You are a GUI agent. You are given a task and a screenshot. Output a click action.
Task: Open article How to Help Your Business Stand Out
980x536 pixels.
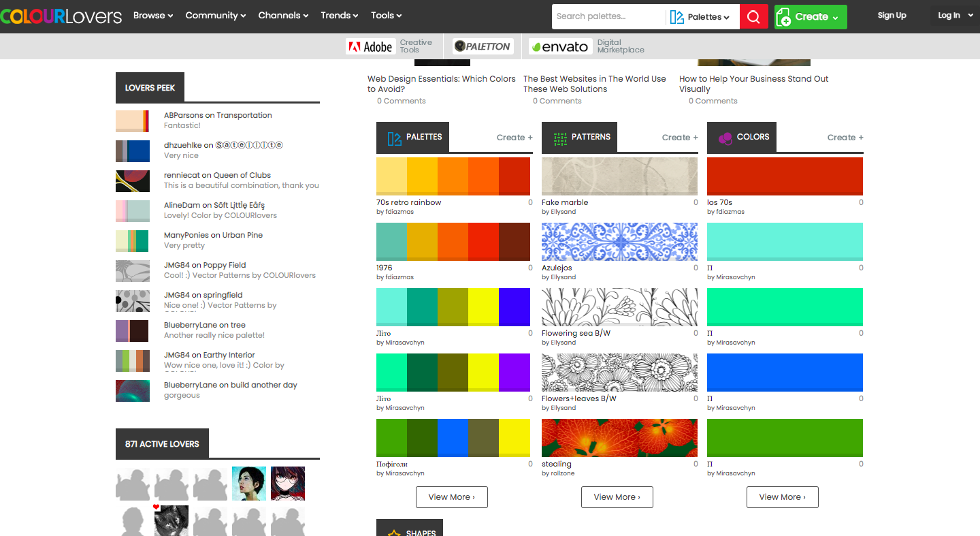point(754,84)
